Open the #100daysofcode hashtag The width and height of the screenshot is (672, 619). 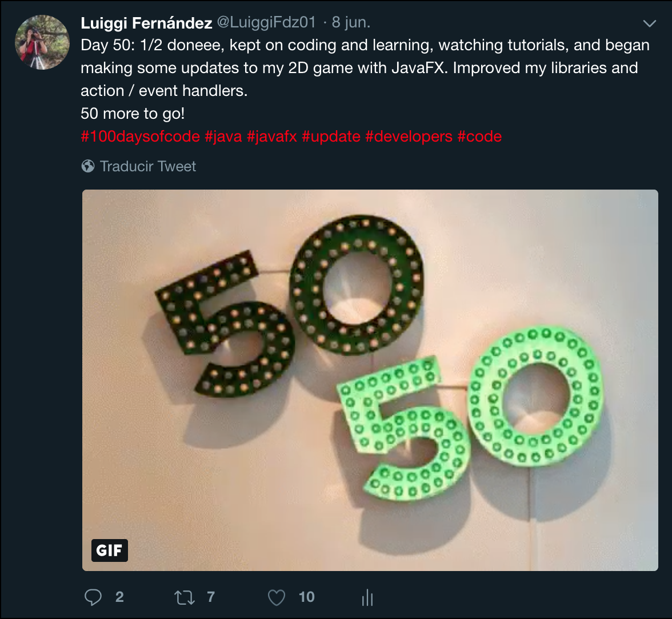click(140, 136)
